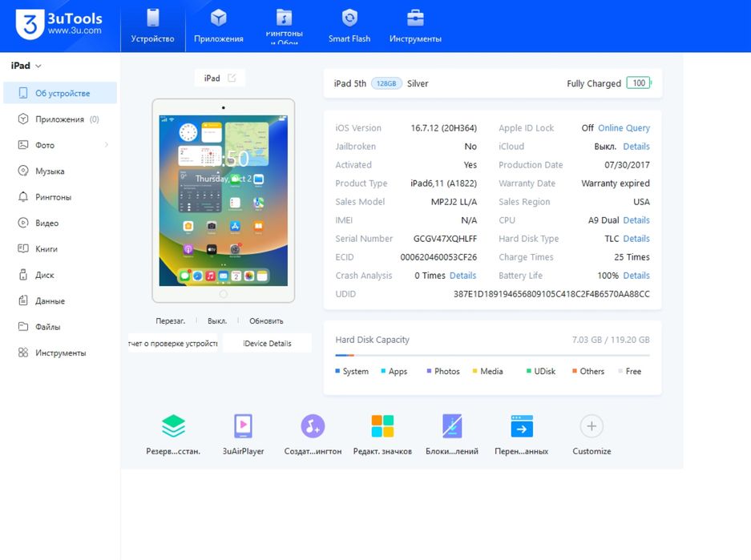
Task: Click the Apps legend swatch
Action: click(x=383, y=371)
